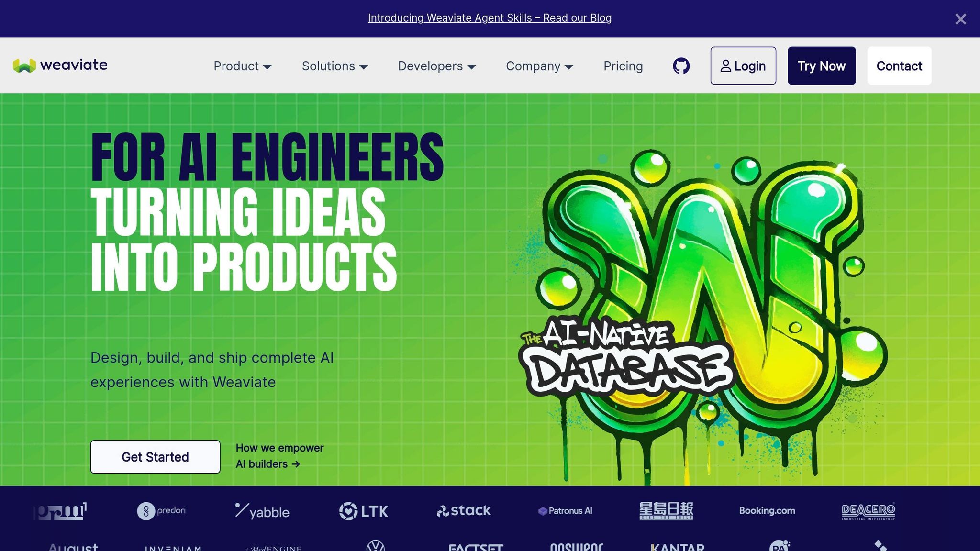Image resolution: width=980 pixels, height=551 pixels.
Task: Go to the Pricing page
Action: pos(623,66)
